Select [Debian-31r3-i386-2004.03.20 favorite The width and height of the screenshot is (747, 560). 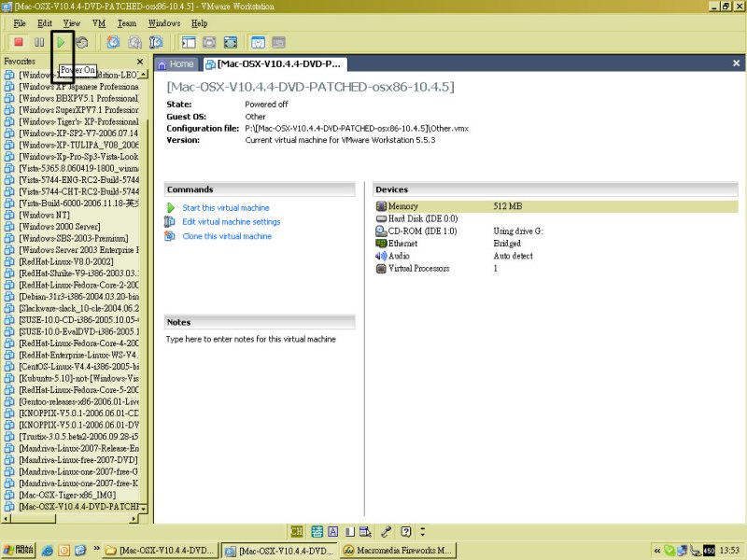pos(78,296)
